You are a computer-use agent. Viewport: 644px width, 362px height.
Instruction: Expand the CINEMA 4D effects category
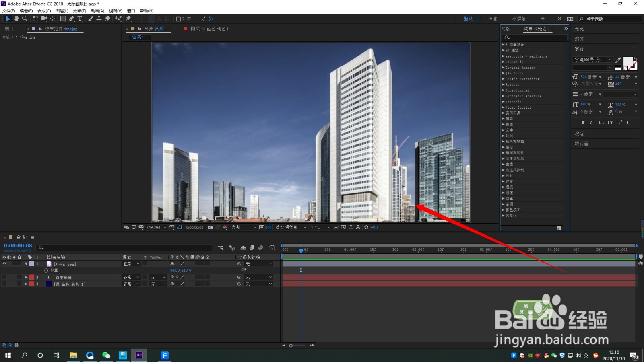click(503, 62)
